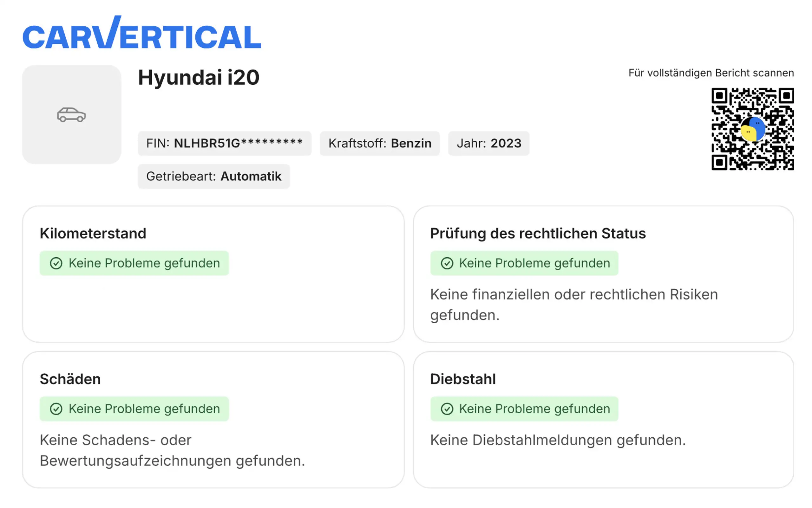Image resolution: width=812 pixels, height=508 pixels.
Task: Click the Getriebeart: Automatik badge
Action: (x=213, y=177)
